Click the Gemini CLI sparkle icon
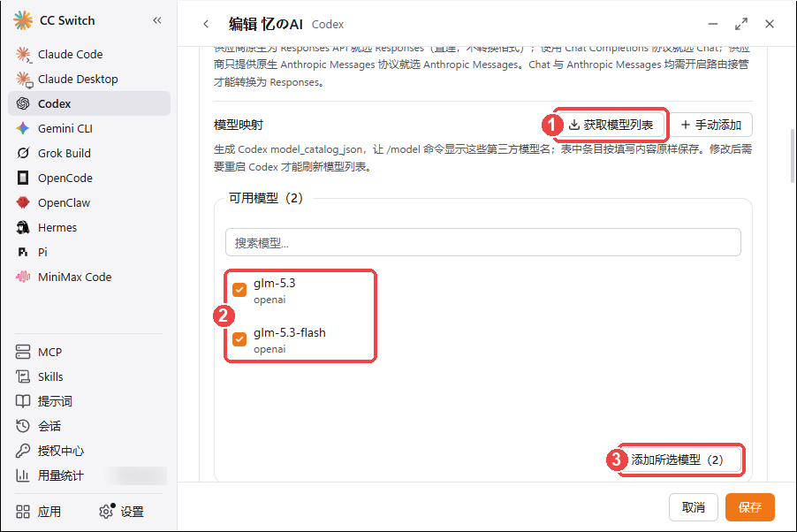 pos(23,128)
